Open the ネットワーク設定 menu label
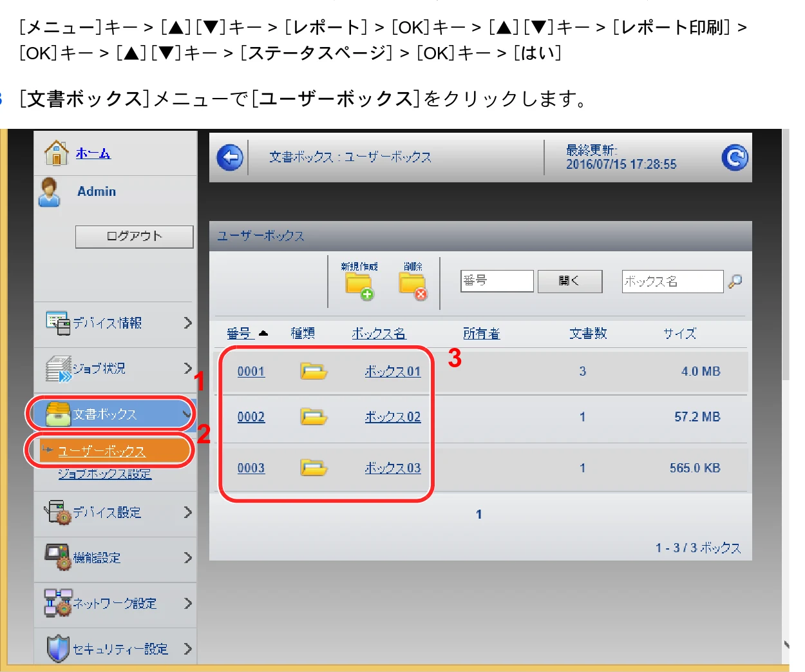This screenshot has height=672, width=805. click(115, 603)
